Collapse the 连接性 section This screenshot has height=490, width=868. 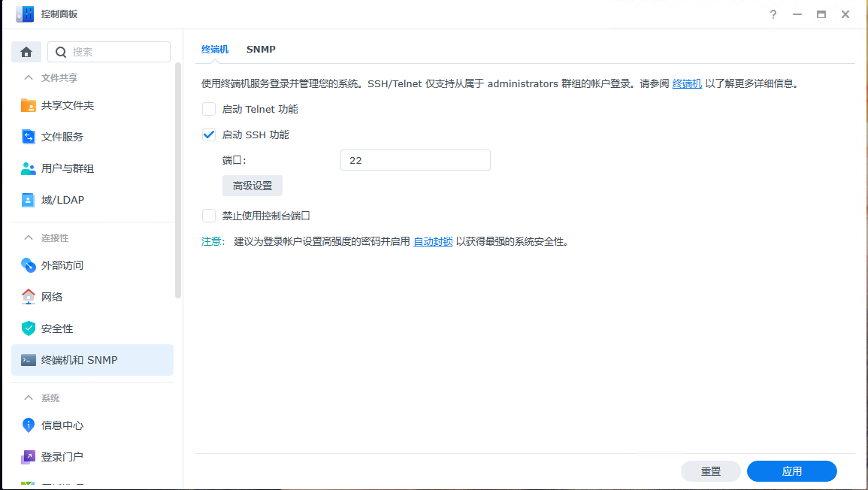coord(29,238)
